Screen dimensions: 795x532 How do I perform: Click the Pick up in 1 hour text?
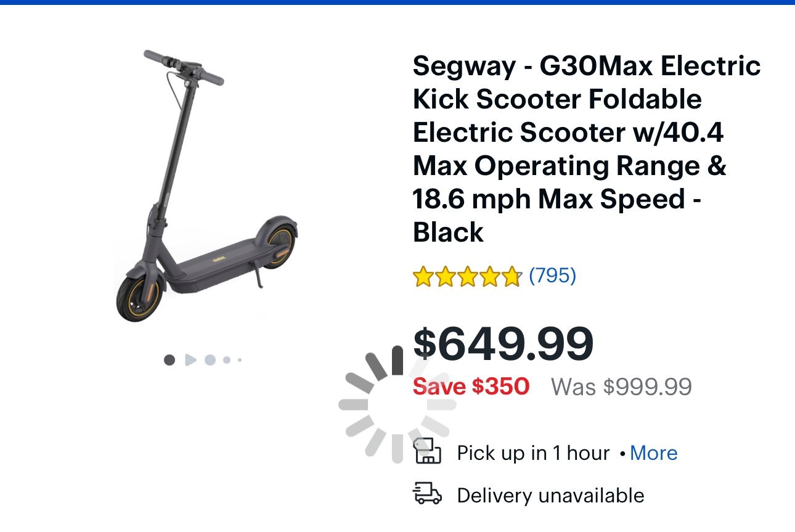(x=533, y=453)
